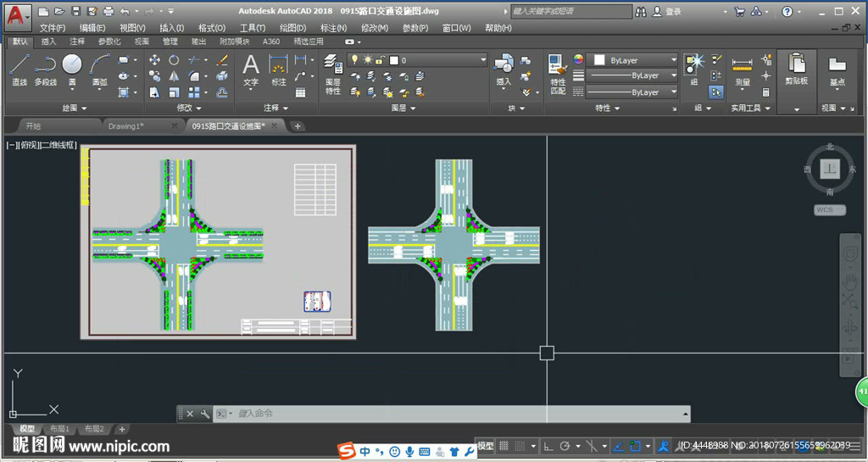Click the object color wheel icon
This screenshot has height=462, width=868.
pyautogui.click(x=578, y=59)
